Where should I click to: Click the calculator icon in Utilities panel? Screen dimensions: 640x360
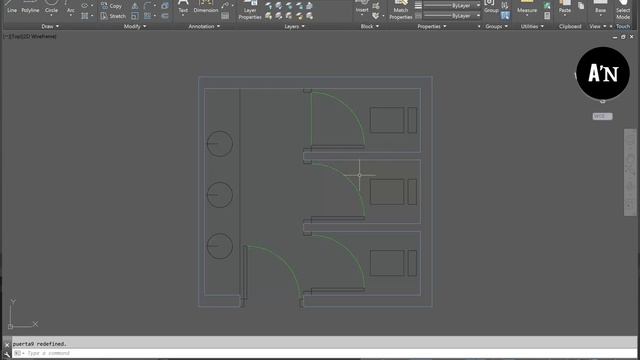[547, 16]
